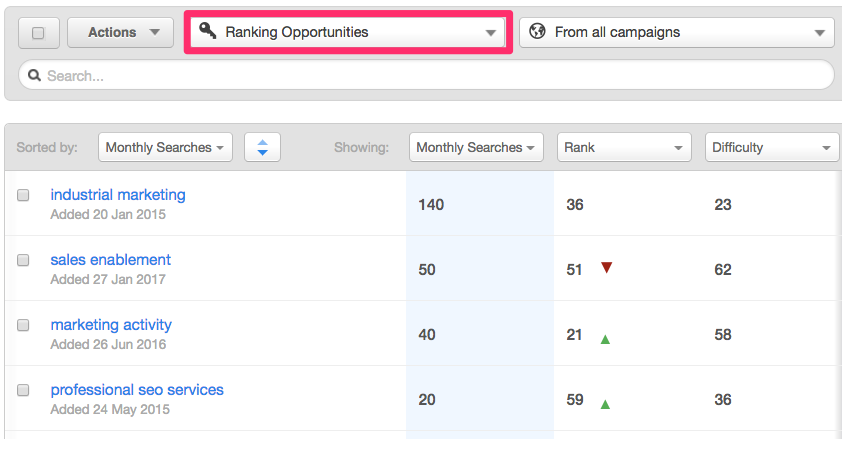Open the professional seo services keyword link
This screenshot has width=842, height=460.
(x=137, y=389)
